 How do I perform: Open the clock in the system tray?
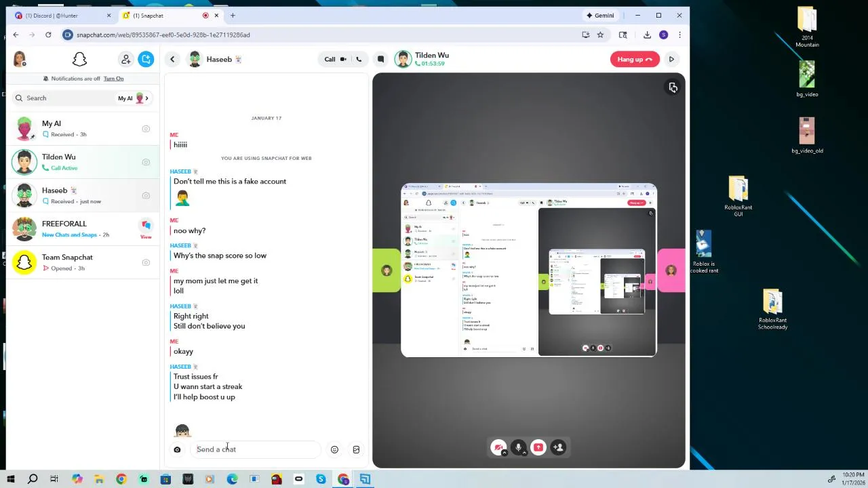(852, 479)
